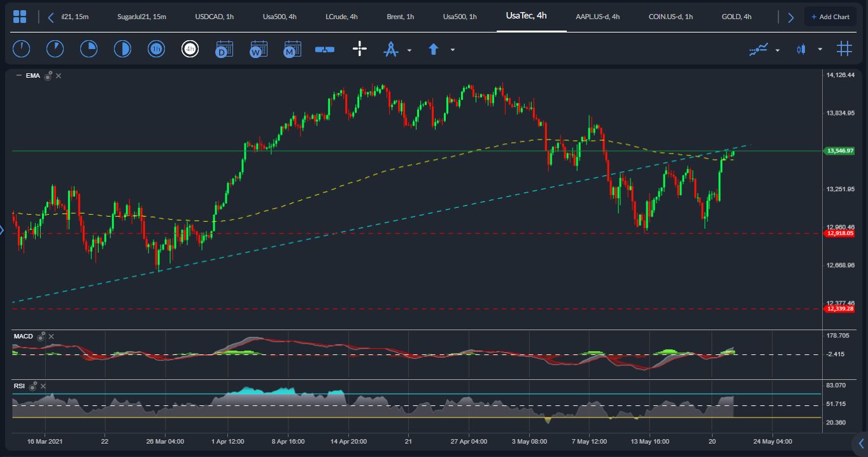Click the red 12,918.05 price level label
This screenshot has width=868, height=457.
(x=840, y=234)
